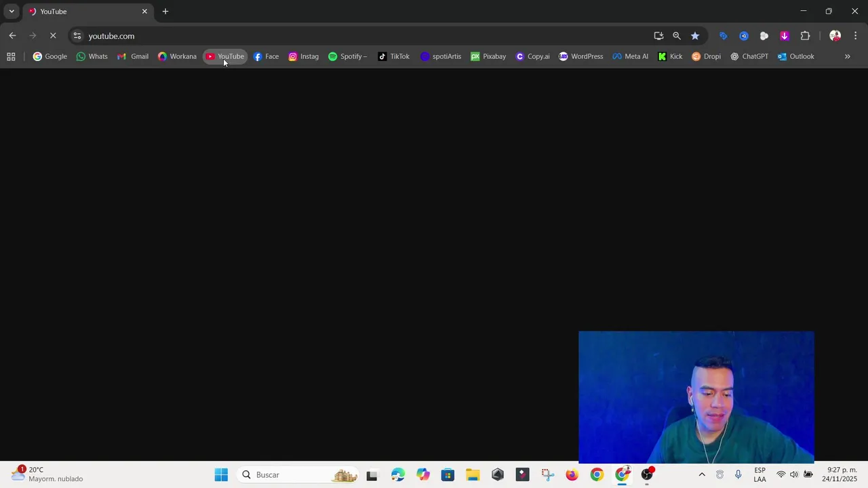Click the YouTube bookmark
Screen dimensions: 868x488
[224, 56]
